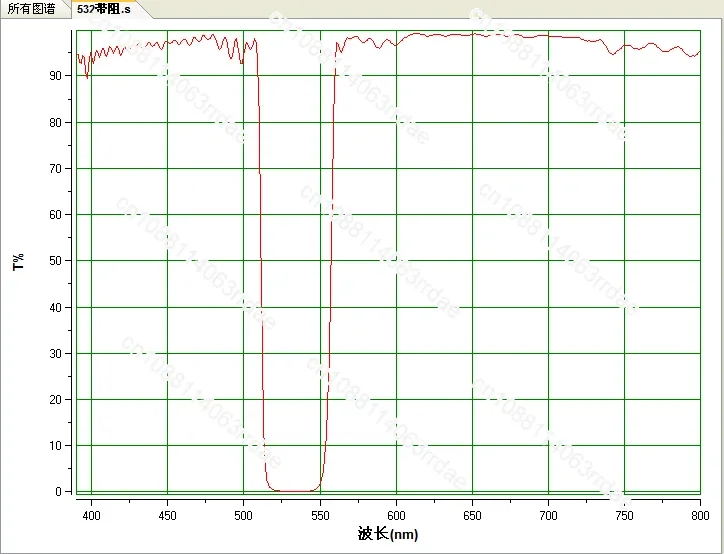The width and height of the screenshot is (724, 554).
Task: Switch to the 所有图谱 tab
Action: pos(31,9)
